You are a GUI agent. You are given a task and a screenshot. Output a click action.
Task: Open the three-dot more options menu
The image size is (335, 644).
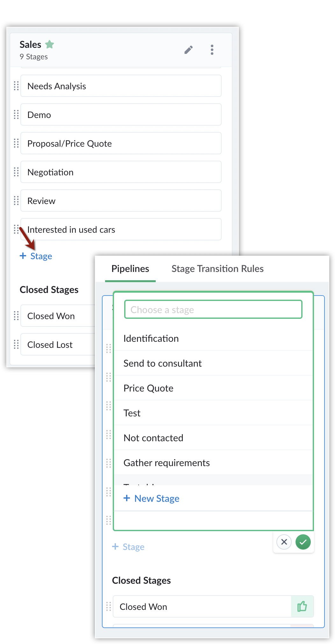(x=212, y=50)
